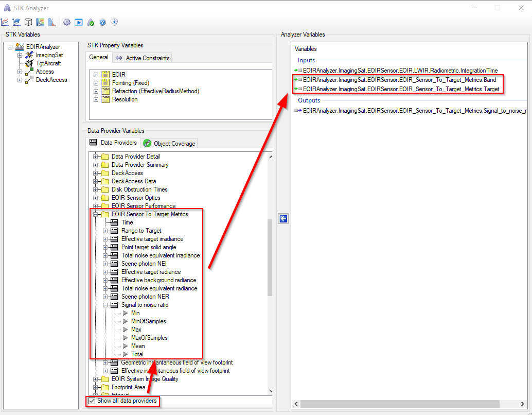Open the Object Coverage tab
The image size is (532, 415).
point(169,143)
